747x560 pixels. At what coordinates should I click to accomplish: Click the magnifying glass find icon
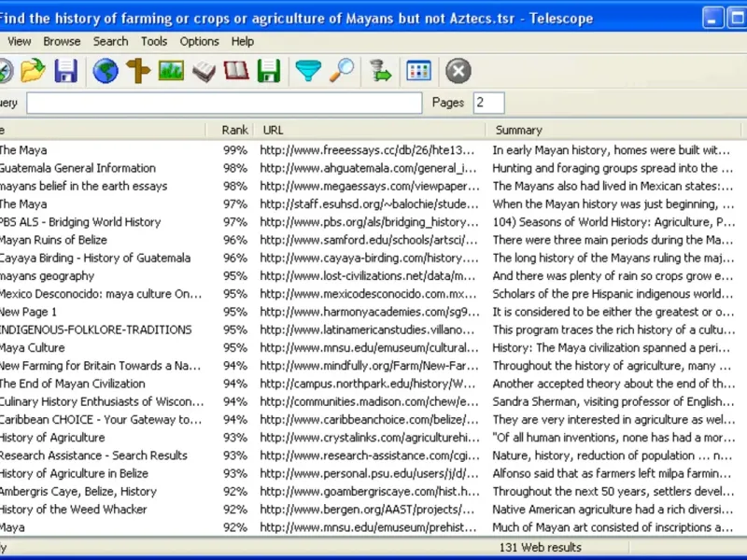[342, 71]
